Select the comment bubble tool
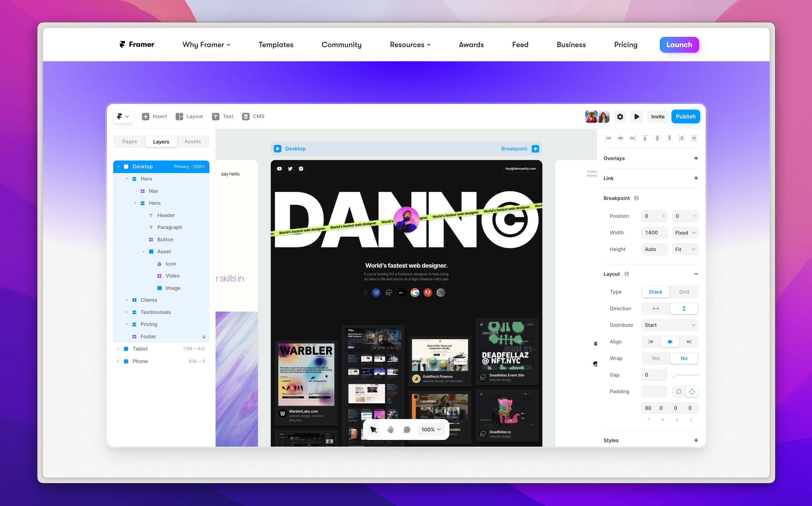The image size is (812, 506). coord(407,429)
